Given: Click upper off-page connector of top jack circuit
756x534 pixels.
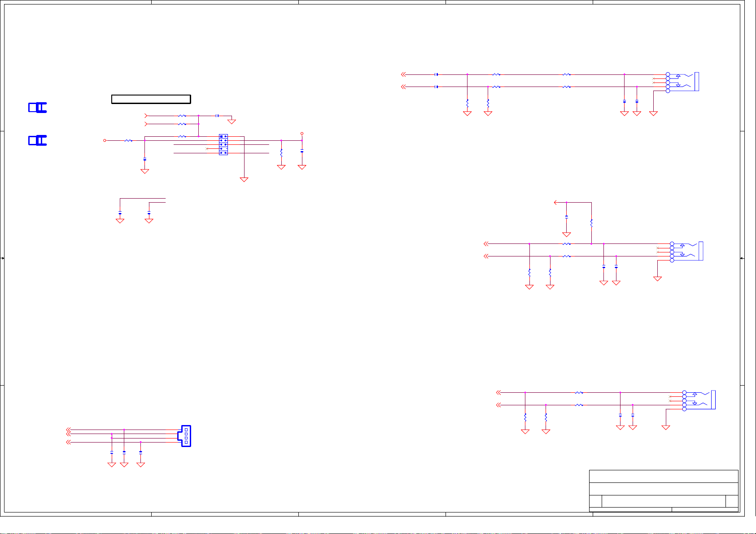Looking at the screenshot, I should [x=403, y=74].
